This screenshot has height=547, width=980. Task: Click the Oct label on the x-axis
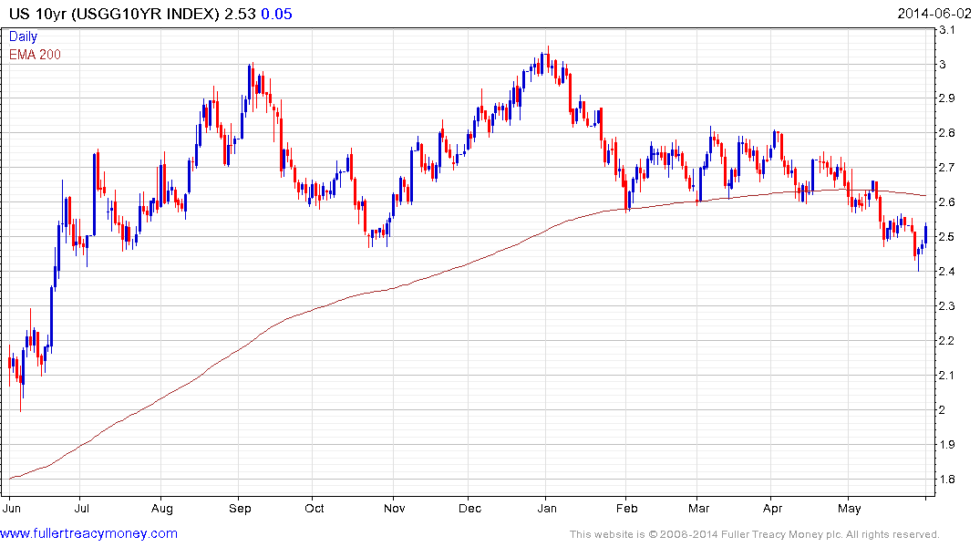click(315, 508)
